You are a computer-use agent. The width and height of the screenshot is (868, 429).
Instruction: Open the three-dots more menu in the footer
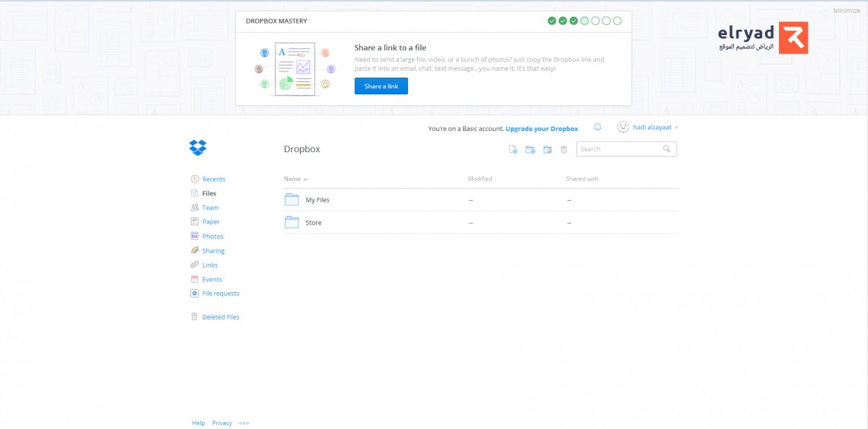(x=244, y=423)
